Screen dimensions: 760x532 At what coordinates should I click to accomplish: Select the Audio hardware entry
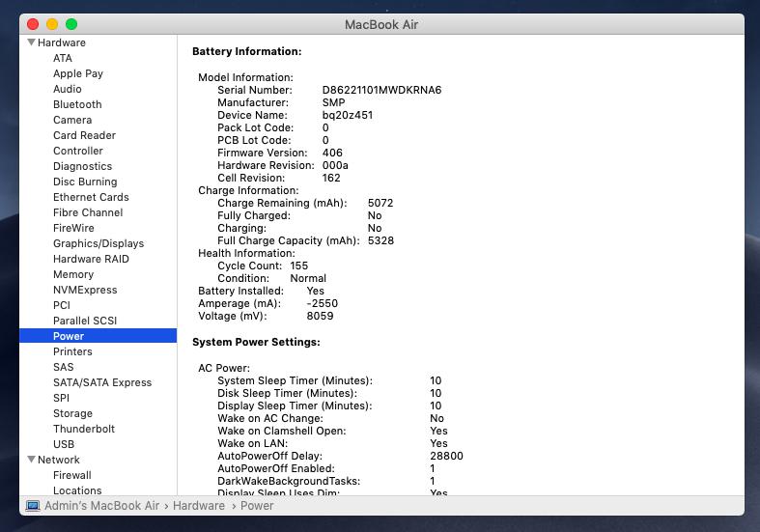tap(68, 89)
